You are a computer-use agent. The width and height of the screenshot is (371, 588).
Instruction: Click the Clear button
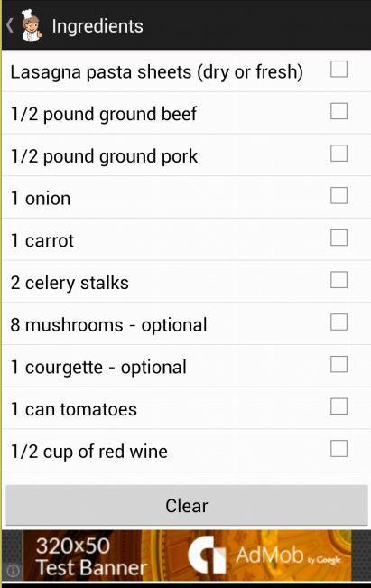[187, 506]
